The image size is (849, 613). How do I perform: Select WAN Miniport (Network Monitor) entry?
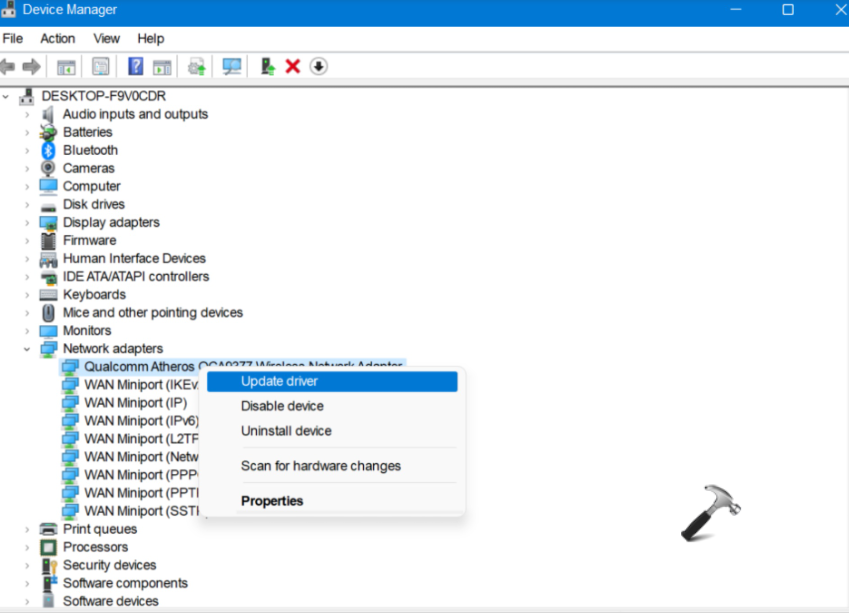141,457
